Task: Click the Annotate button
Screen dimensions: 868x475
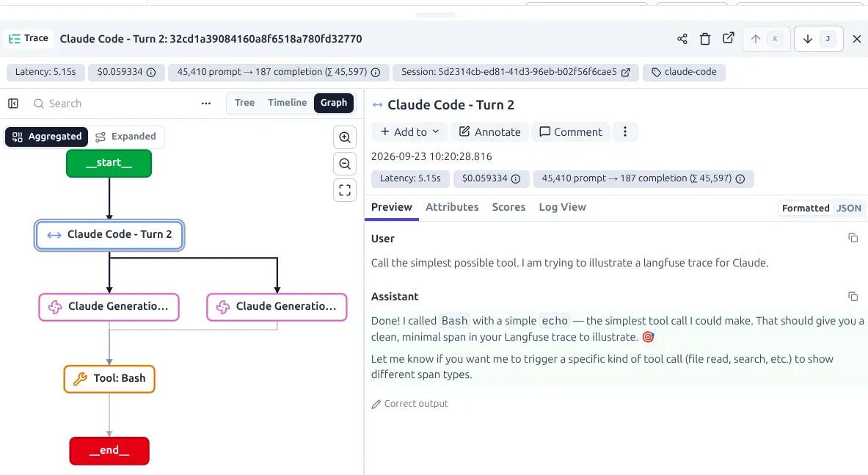Action: [490, 131]
